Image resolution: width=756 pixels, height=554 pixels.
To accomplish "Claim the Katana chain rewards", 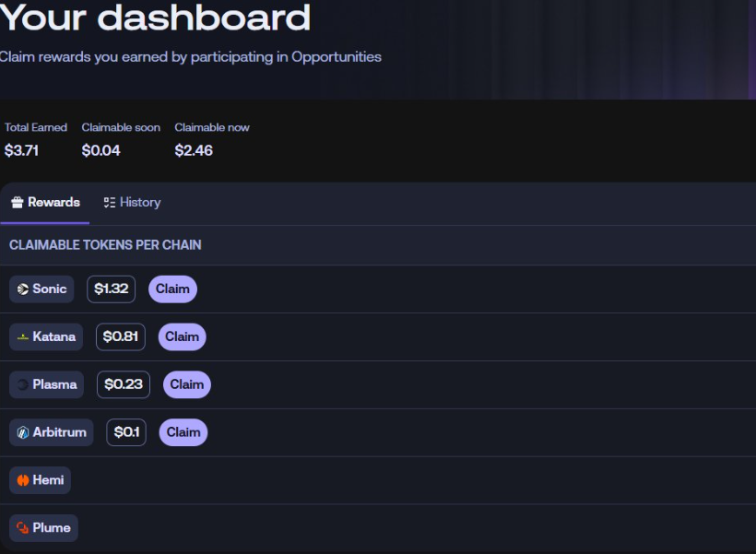I will coord(183,337).
